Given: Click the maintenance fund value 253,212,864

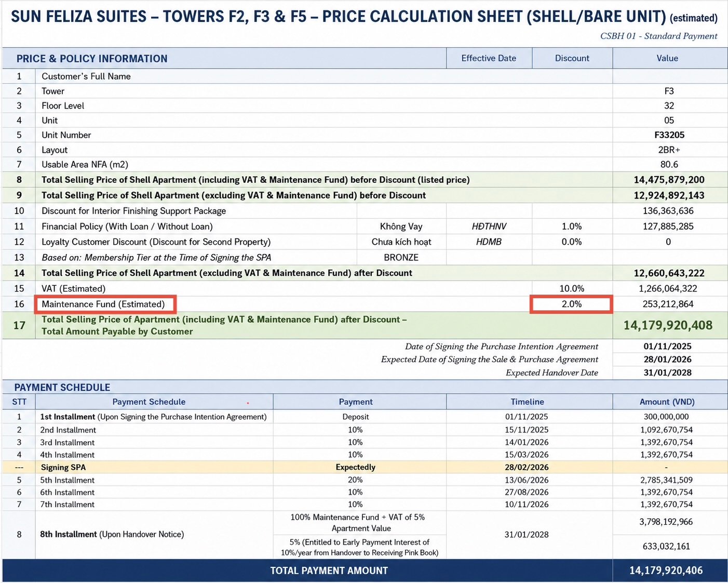Looking at the screenshot, I should [668, 304].
